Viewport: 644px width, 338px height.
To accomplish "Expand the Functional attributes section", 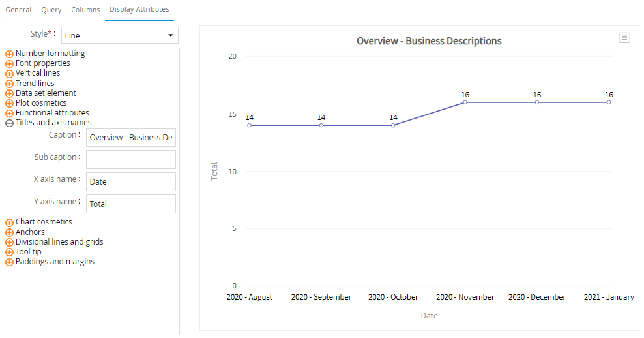I will 10,113.
